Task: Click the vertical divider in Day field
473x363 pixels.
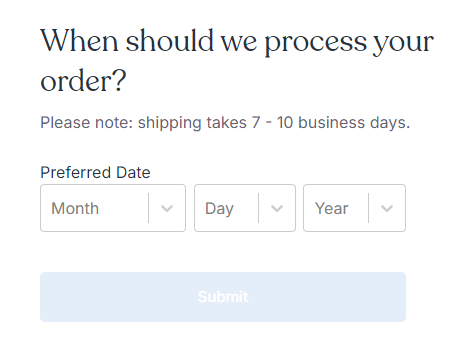Action: point(259,208)
